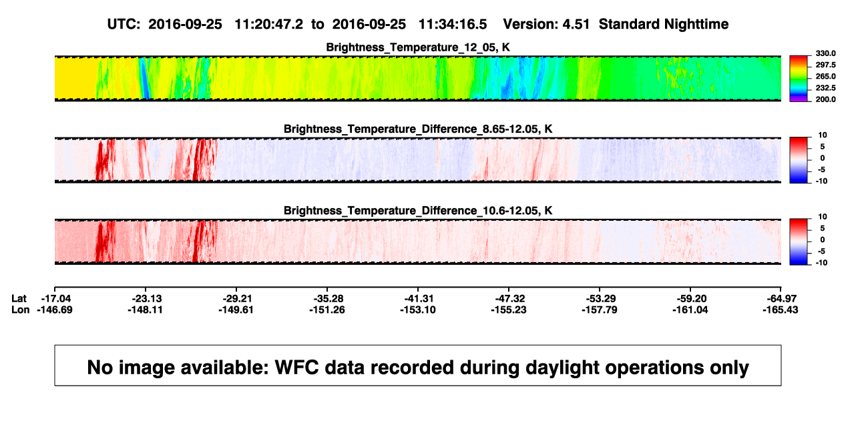Click the 'Lat' axis label
The image size is (868, 445).
click(x=20, y=298)
